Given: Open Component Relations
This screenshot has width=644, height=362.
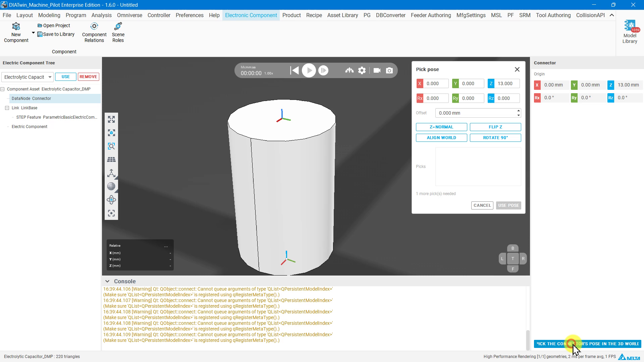Looking at the screenshot, I should click(x=94, y=33).
